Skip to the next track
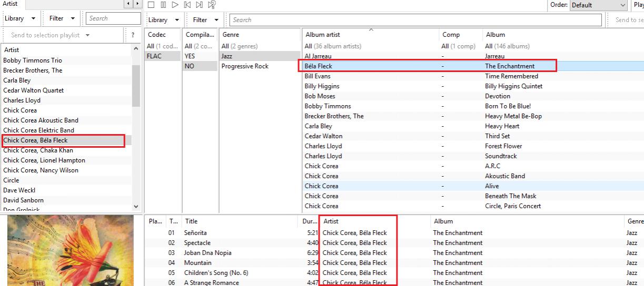 [199, 5]
